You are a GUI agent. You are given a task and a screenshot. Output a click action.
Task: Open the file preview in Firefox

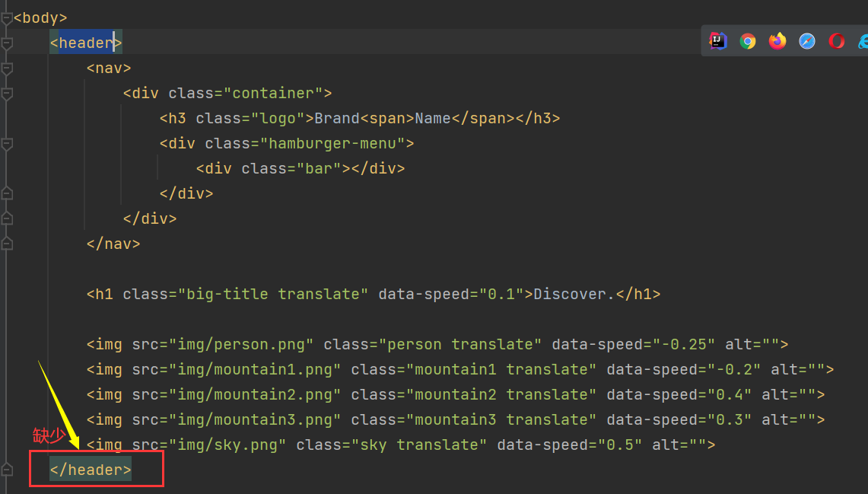(x=777, y=41)
